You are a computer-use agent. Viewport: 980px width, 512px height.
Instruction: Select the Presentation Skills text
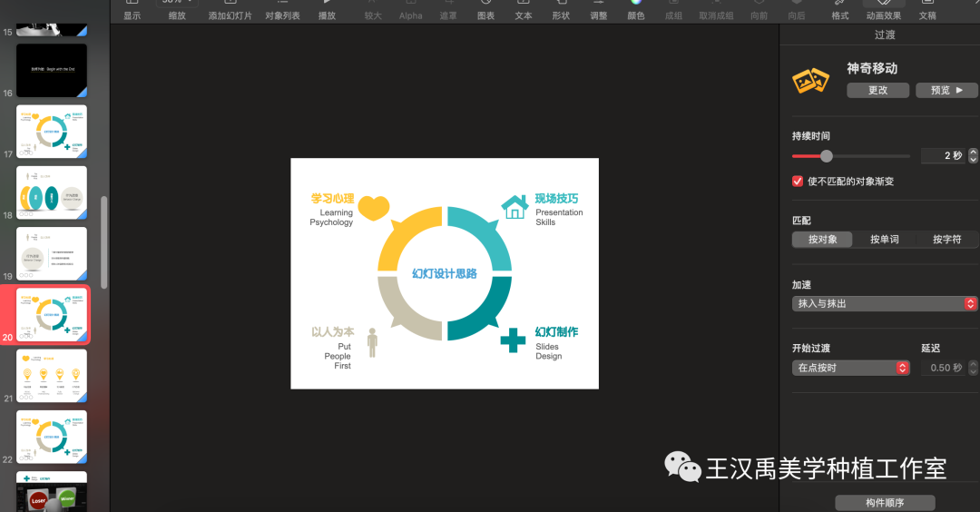coord(559,217)
